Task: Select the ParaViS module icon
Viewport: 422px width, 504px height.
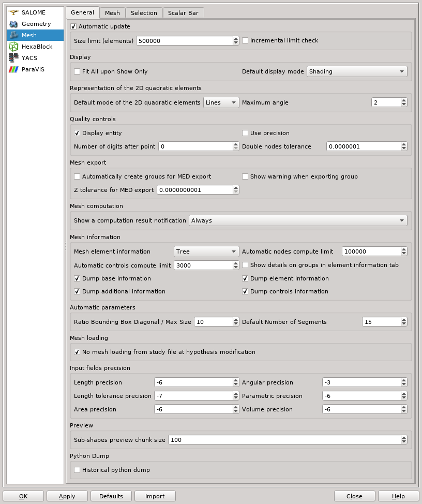Action: (x=13, y=69)
